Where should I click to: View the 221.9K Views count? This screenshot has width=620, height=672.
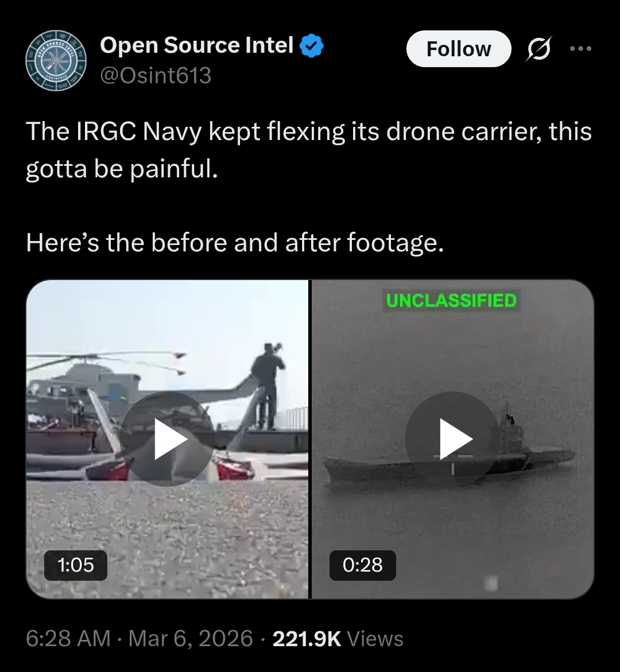pyautogui.click(x=338, y=639)
